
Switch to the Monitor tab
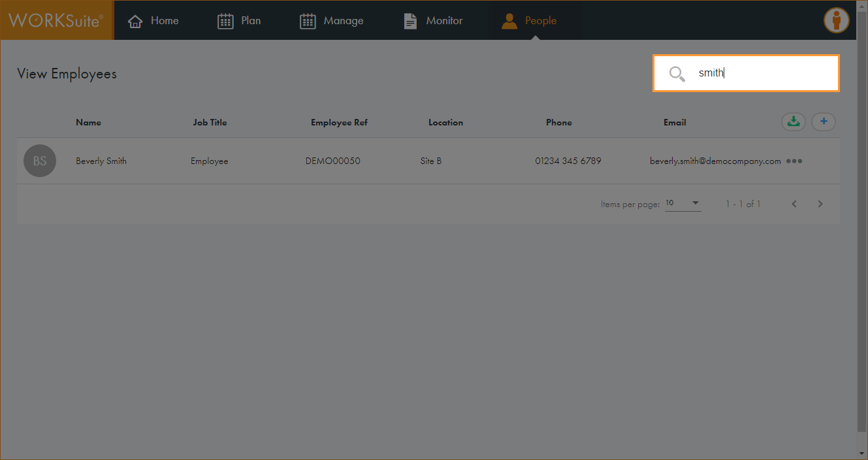coord(433,21)
